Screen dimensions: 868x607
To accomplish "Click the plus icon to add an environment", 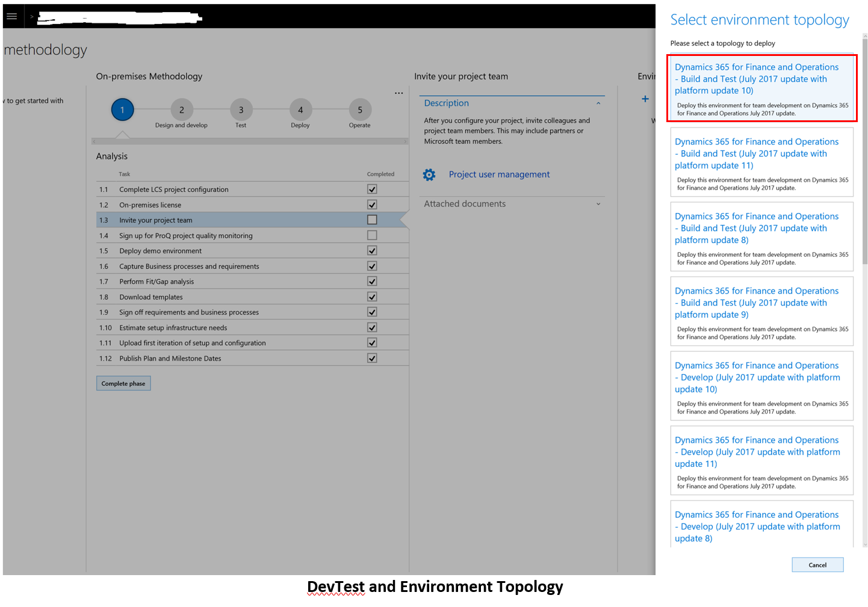I will pos(645,99).
